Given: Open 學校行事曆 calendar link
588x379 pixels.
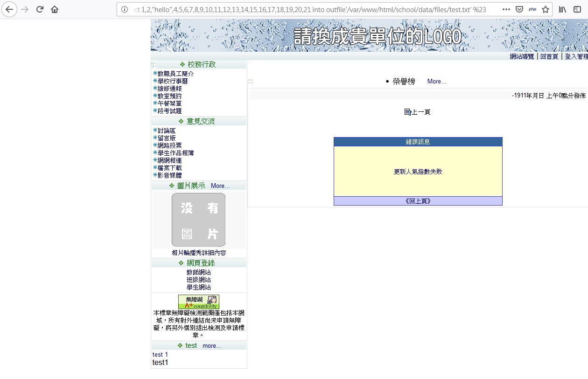Looking at the screenshot, I should 173,81.
